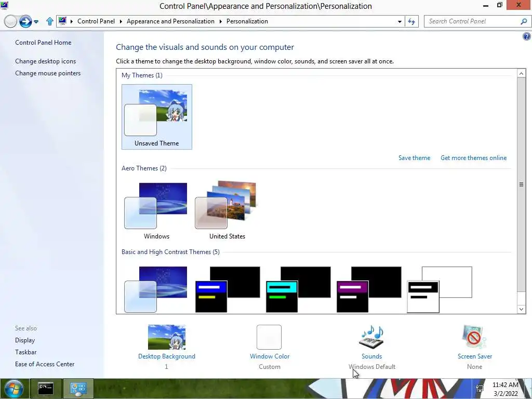Click the Window Color text link
The image size is (532, 399).
click(x=270, y=356)
